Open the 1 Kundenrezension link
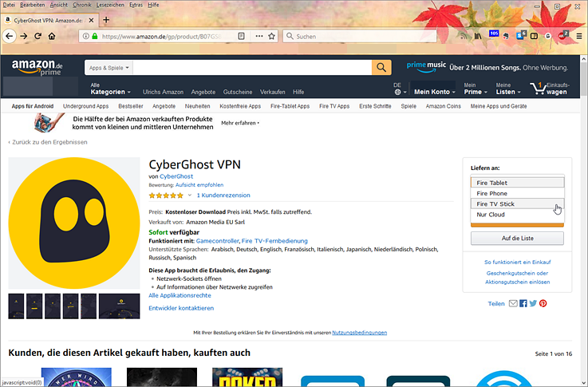Viewport: 588px width, 387px height. pyautogui.click(x=223, y=195)
